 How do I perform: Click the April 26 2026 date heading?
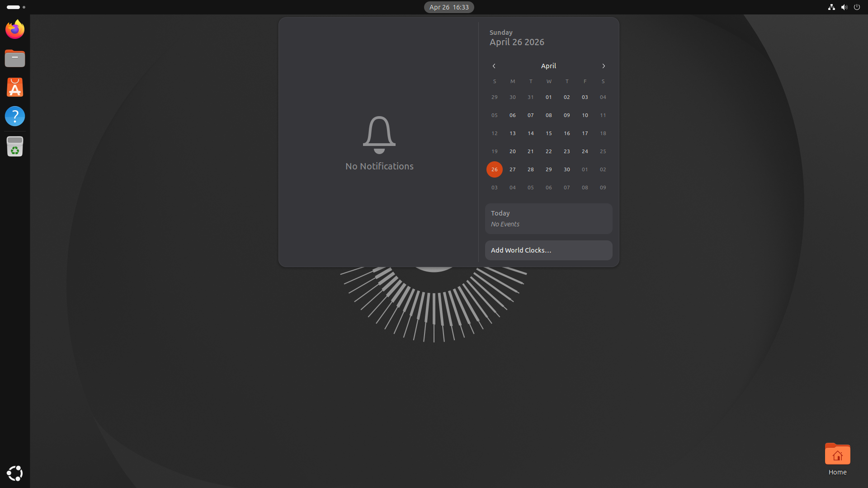pos(517,42)
